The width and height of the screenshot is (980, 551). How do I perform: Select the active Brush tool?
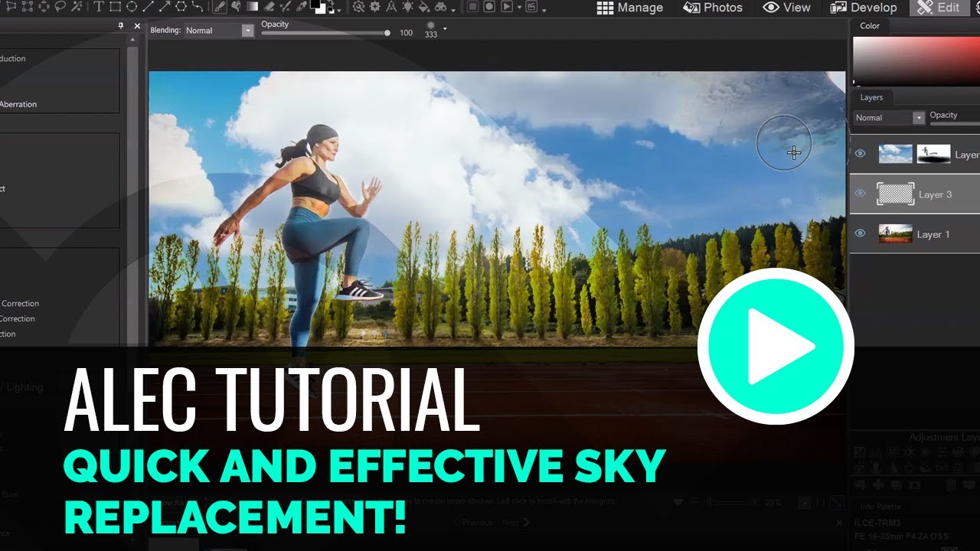pyautogui.click(x=220, y=7)
